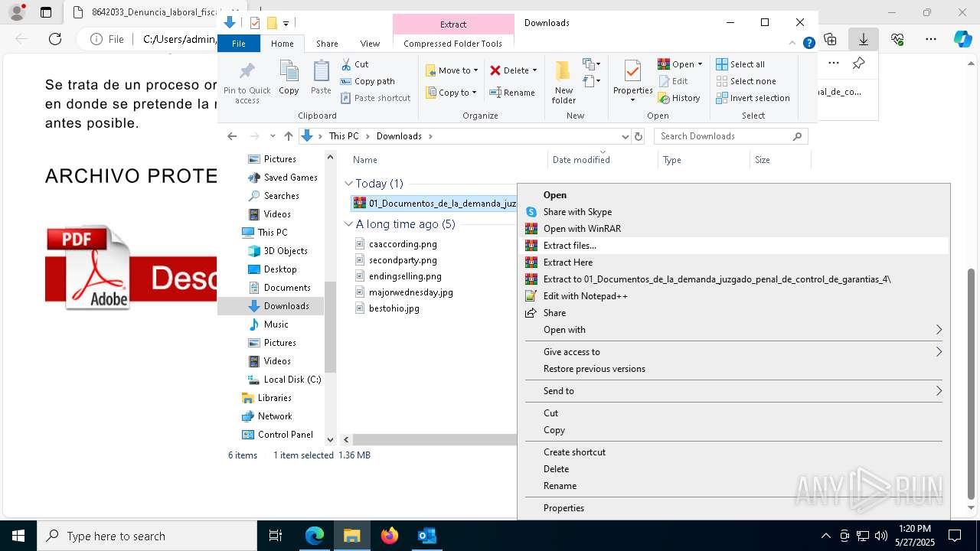980x551 pixels.
Task: Click the New folder icon
Action: [x=563, y=71]
